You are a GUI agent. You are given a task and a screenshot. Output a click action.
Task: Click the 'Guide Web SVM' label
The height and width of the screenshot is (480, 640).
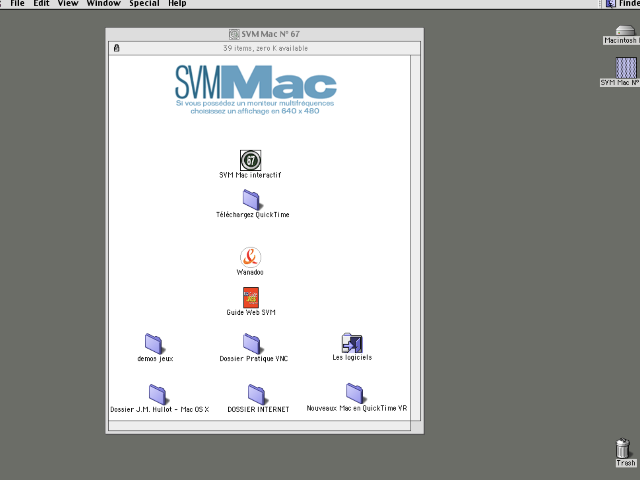[x=251, y=313]
